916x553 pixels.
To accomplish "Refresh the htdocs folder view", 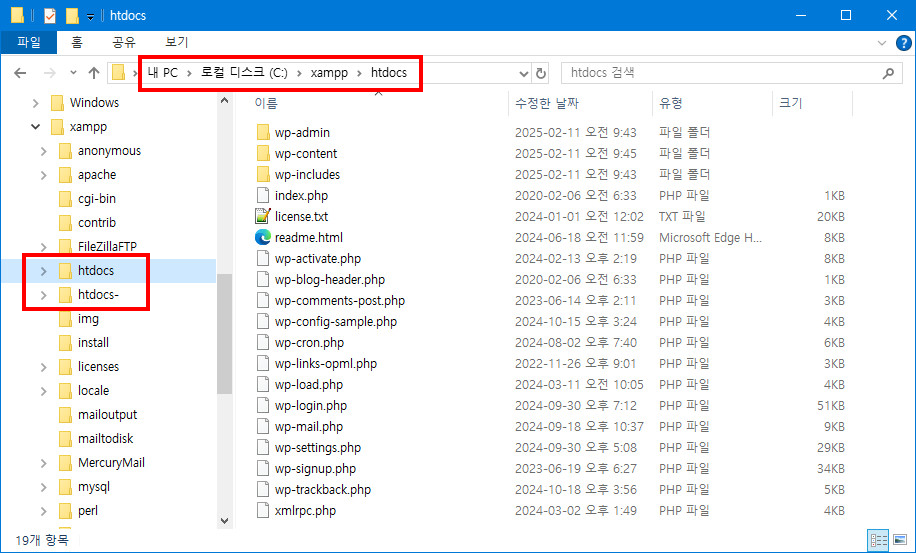I will [541, 73].
